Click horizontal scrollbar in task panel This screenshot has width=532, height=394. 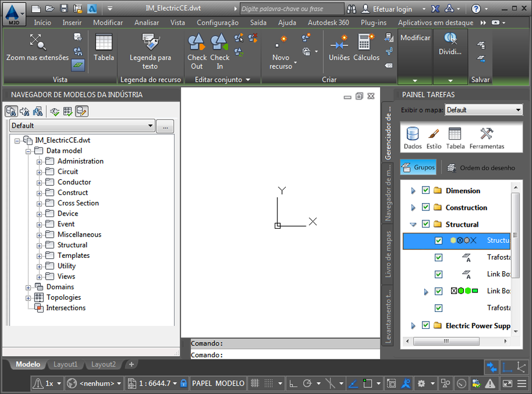[446, 341]
